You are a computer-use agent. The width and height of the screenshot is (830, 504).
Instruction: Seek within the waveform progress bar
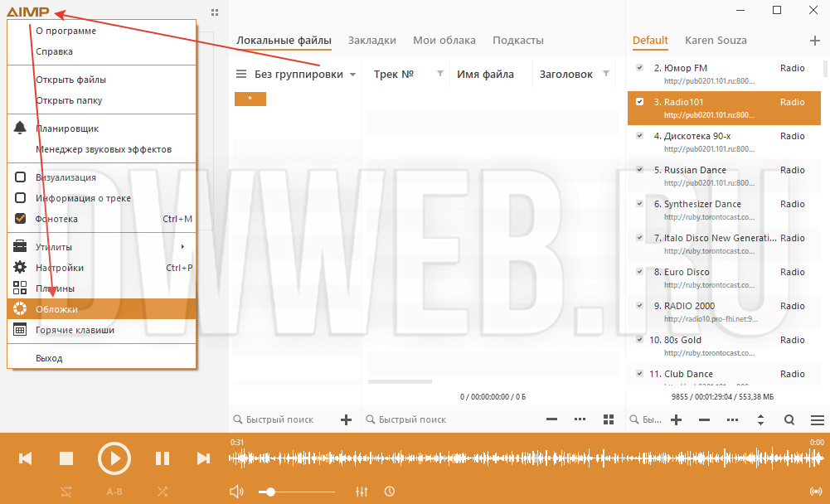click(x=527, y=458)
